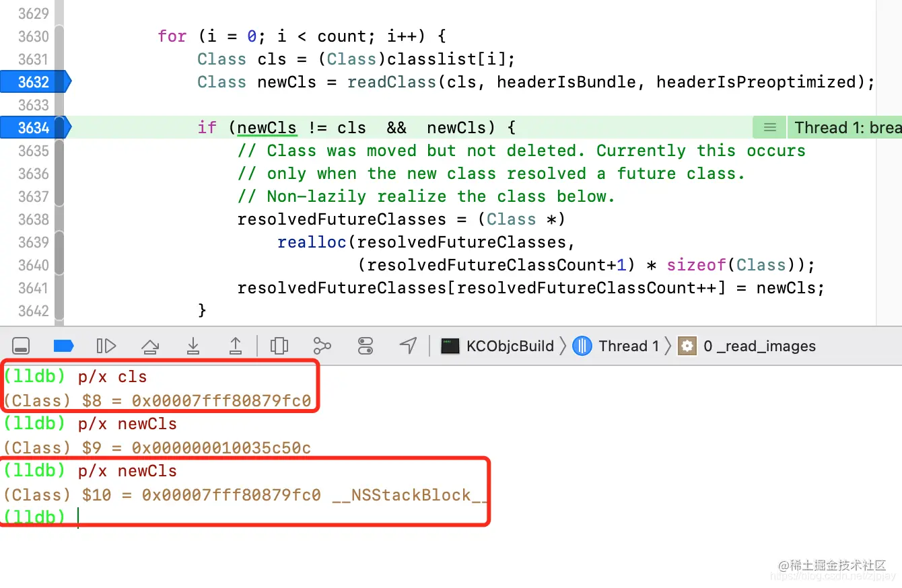Click the '__NSStackBlock__' console output
This screenshot has width=902, height=588.
point(409,495)
